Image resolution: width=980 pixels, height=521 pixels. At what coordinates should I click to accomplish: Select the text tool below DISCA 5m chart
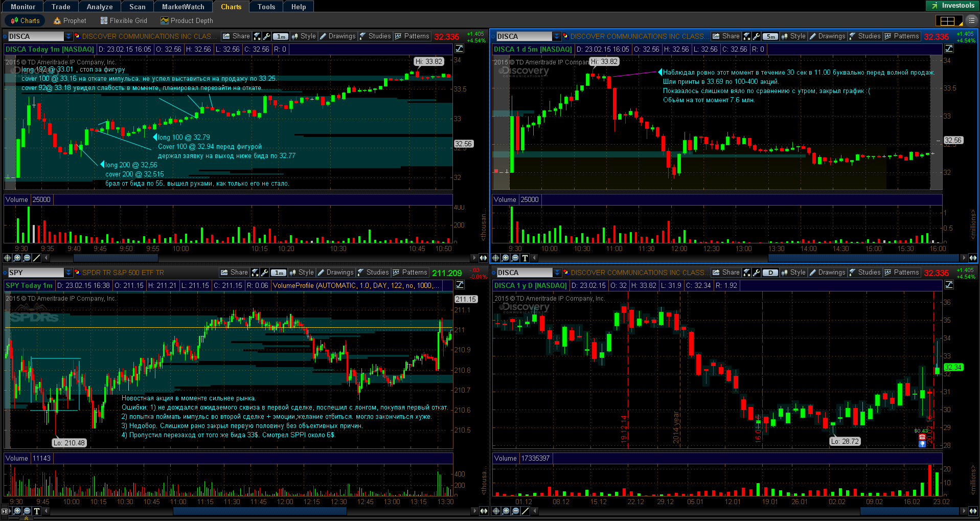click(x=525, y=258)
